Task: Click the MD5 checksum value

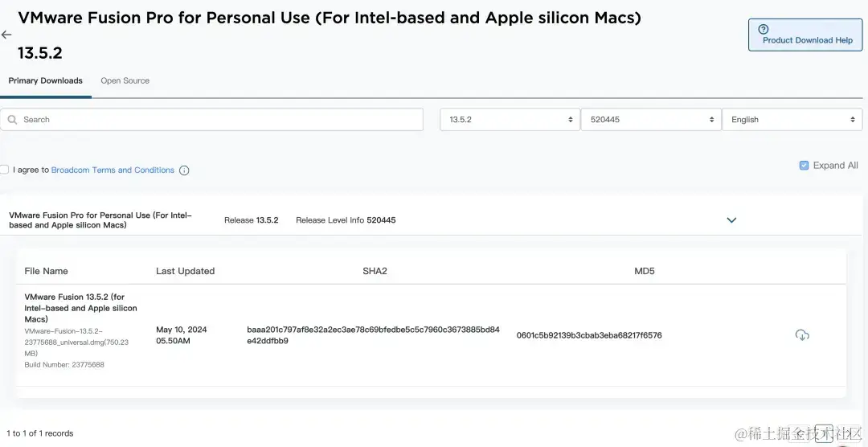Action: pyautogui.click(x=589, y=335)
